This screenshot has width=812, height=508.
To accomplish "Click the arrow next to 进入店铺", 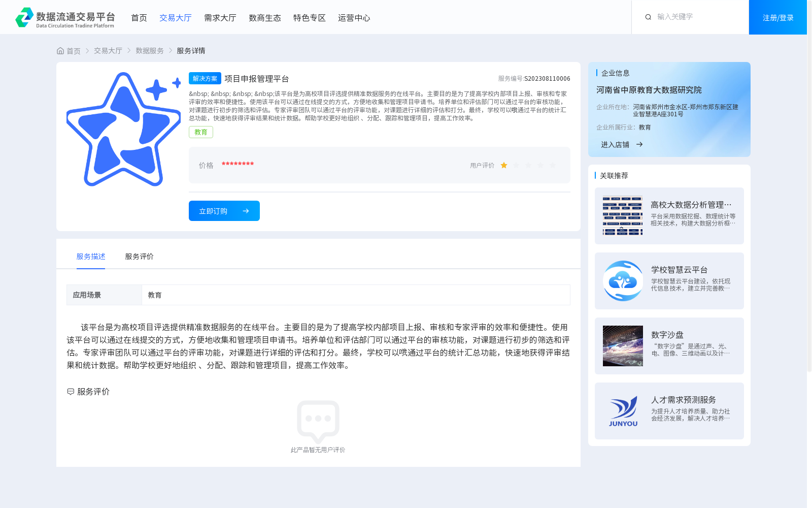I will (639, 144).
